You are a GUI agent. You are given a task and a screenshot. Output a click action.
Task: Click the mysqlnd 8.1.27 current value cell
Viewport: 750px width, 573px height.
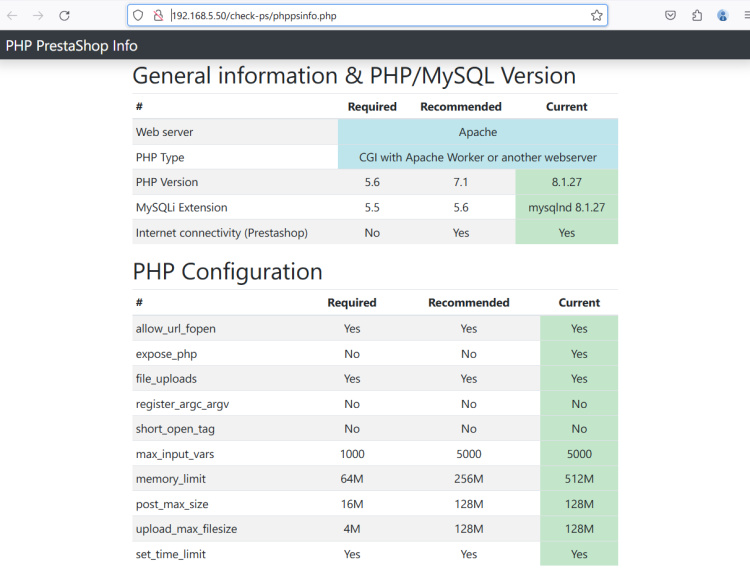tap(566, 207)
